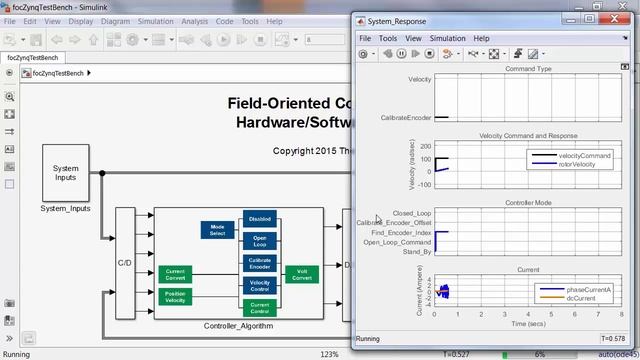The height and width of the screenshot is (360, 640).
Task: Step back in System_Response scope toolbar
Action: click(x=387, y=54)
